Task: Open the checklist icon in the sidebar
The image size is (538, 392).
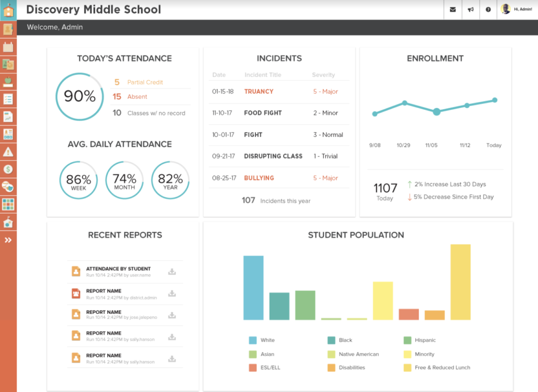Action: coord(8,99)
